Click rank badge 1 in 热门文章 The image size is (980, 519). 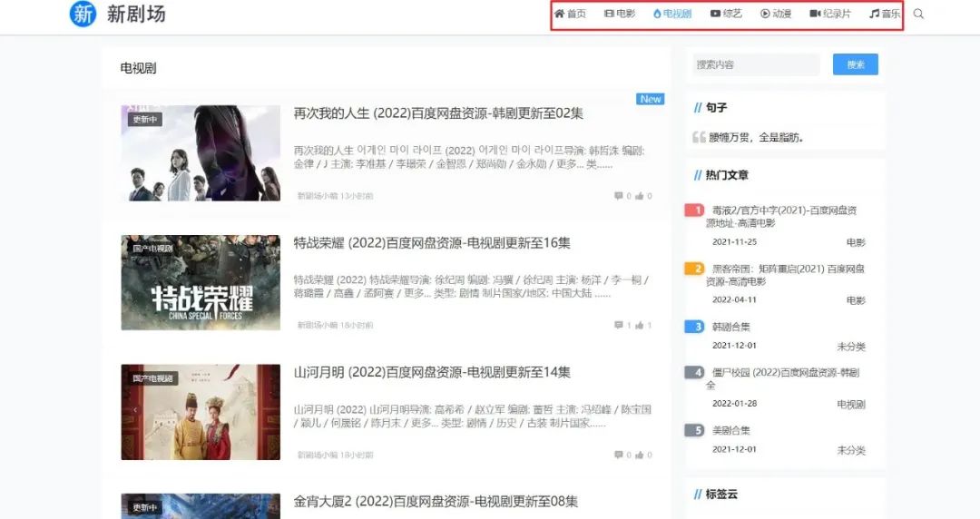[694, 211]
